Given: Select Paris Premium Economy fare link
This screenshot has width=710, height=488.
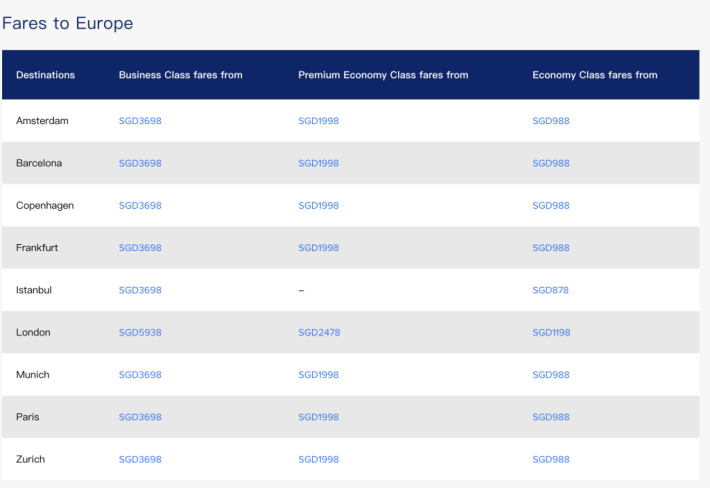Looking at the screenshot, I should coord(318,417).
